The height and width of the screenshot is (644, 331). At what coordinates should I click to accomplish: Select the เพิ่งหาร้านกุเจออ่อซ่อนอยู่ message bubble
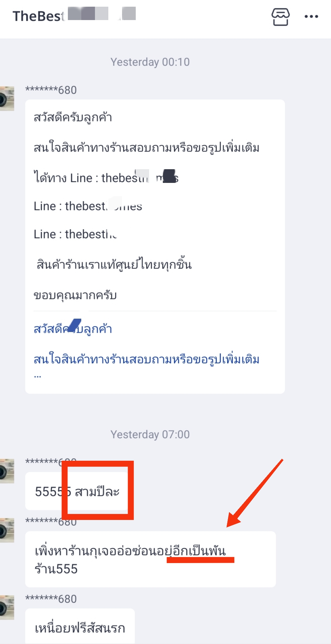(150, 559)
